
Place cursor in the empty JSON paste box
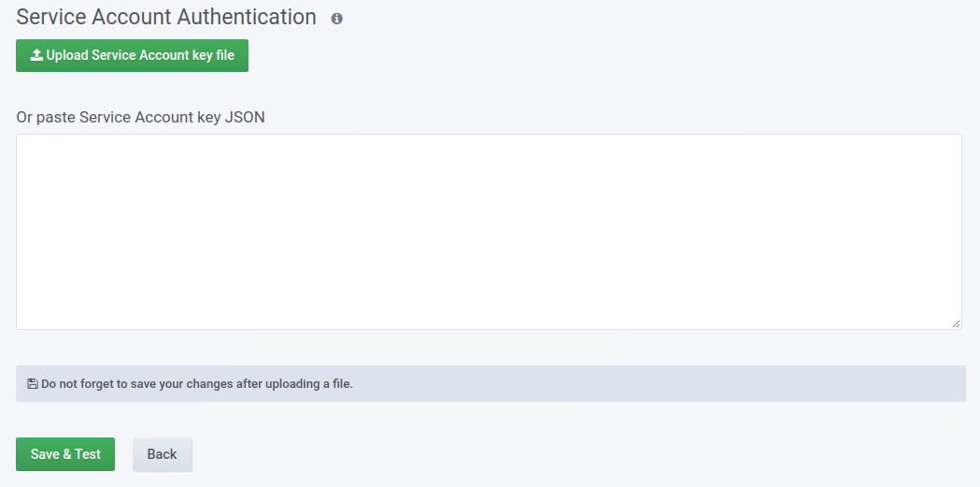(489, 232)
